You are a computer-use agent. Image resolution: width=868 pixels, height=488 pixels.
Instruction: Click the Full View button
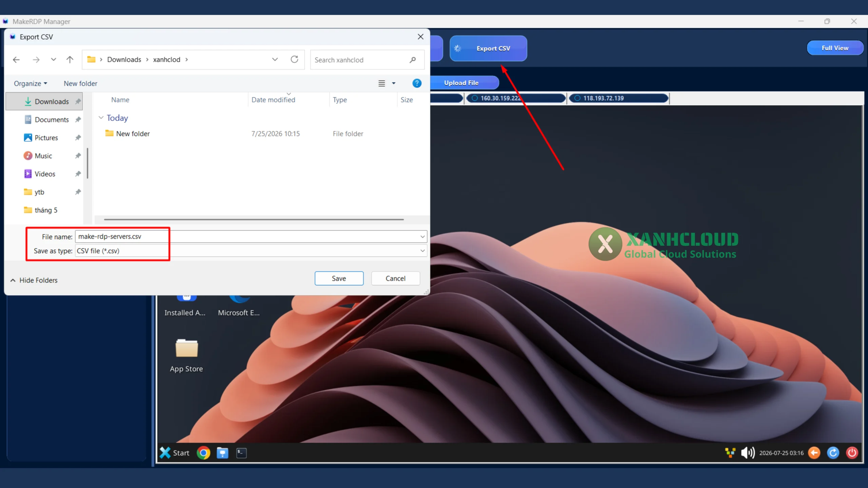coord(835,48)
